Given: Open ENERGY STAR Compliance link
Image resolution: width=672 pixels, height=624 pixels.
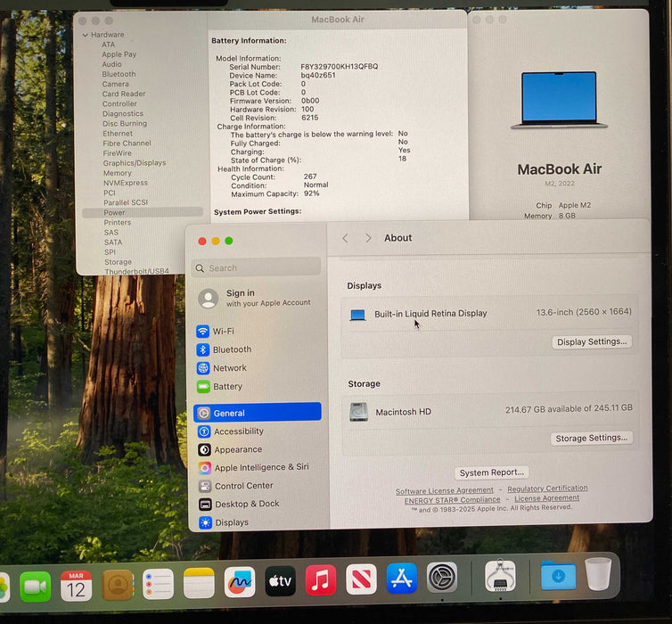Looking at the screenshot, I should coord(452,500).
